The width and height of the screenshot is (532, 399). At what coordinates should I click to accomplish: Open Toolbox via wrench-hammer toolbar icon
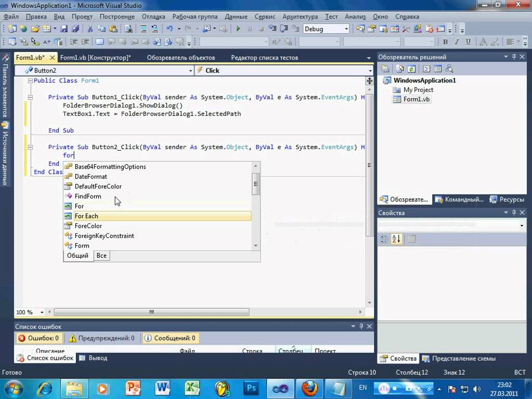point(406,29)
